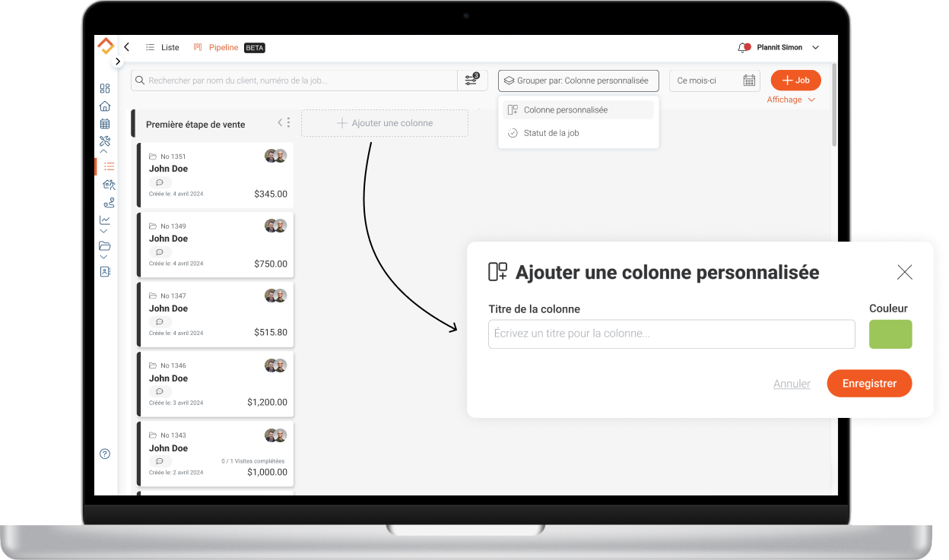Viewport: 949px width, 560px height.
Task: Expand the Grouper par dropdown
Action: tap(578, 81)
